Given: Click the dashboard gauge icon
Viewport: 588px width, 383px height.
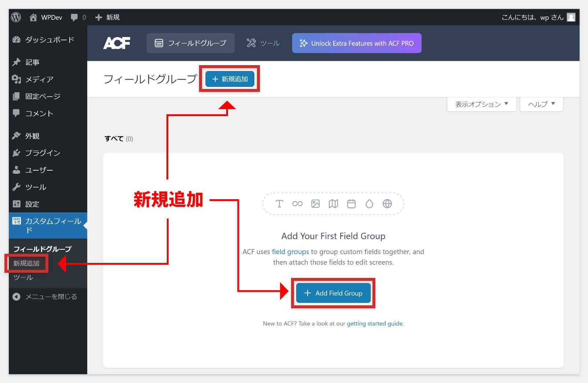Looking at the screenshot, I should tap(16, 40).
